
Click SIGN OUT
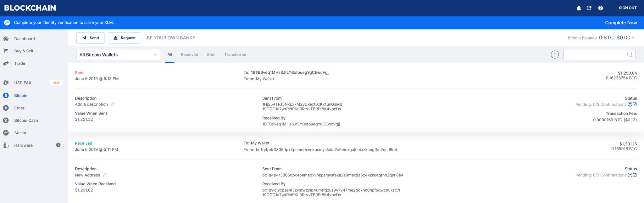click(x=628, y=8)
